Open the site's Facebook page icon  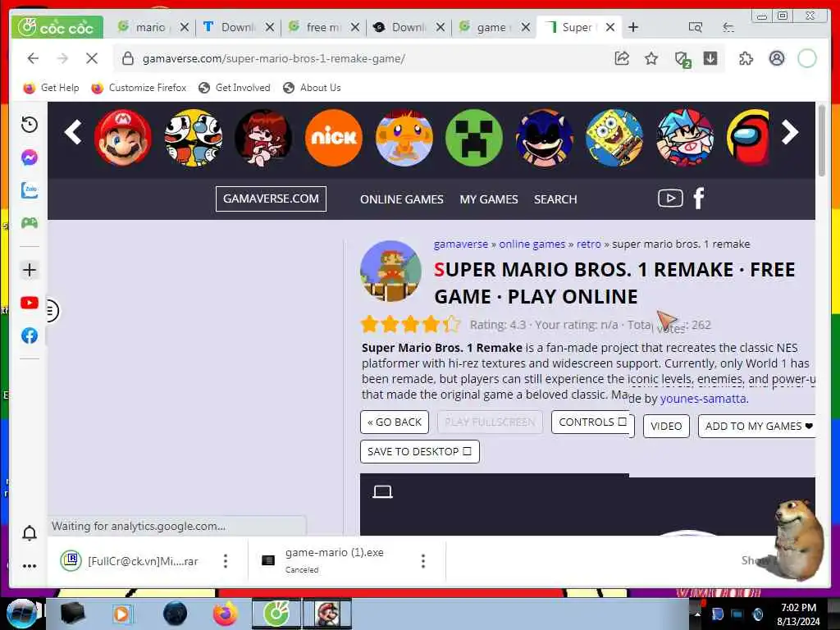[699, 199]
